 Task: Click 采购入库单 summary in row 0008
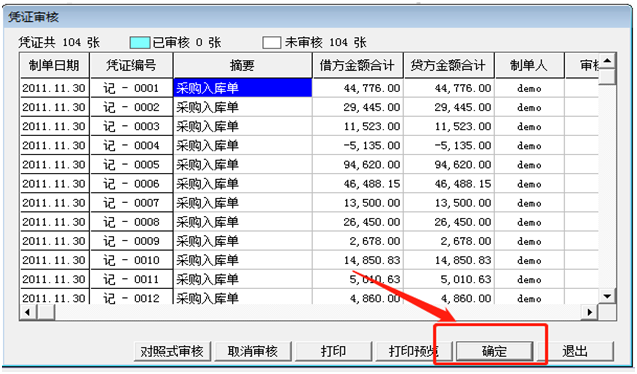[x=207, y=222]
